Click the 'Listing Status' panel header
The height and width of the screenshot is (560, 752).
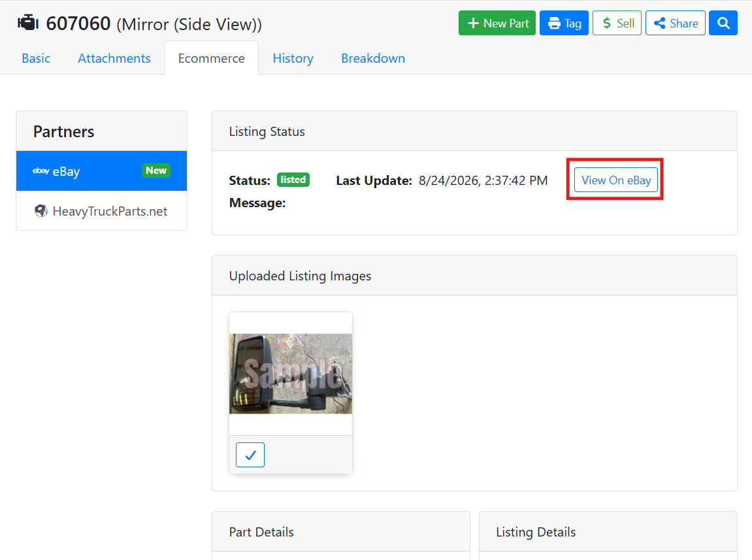point(474,131)
